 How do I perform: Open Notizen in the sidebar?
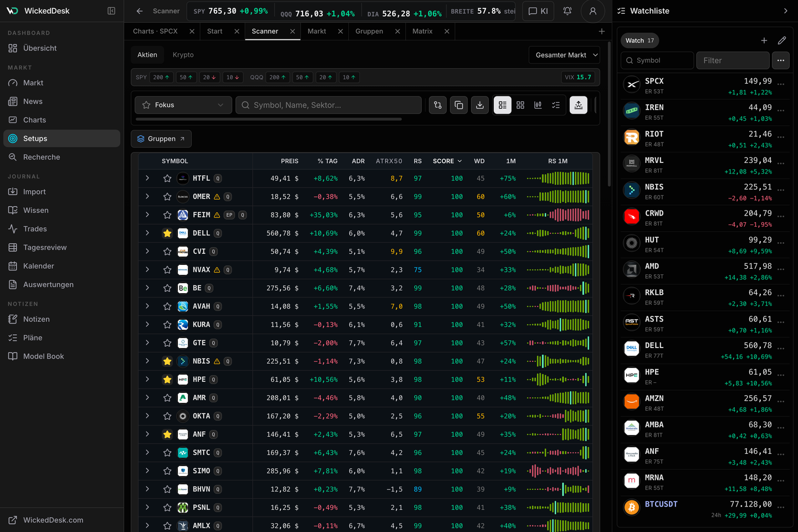click(x=62, y=319)
